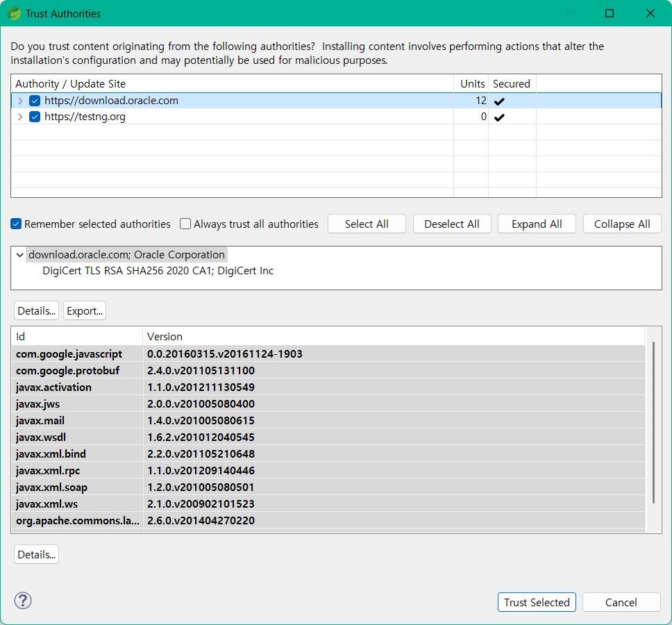Sort by Authority / Update Site column header
672x625 pixels.
coord(233,83)
